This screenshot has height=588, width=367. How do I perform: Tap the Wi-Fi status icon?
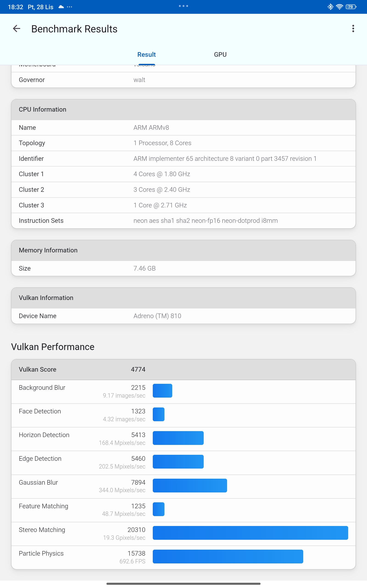click(339, 7)
